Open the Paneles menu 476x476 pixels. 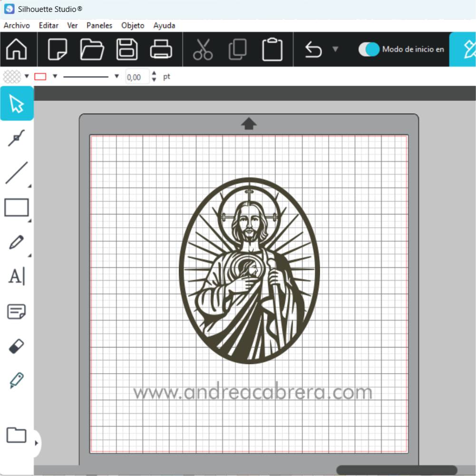pos(99,26)
